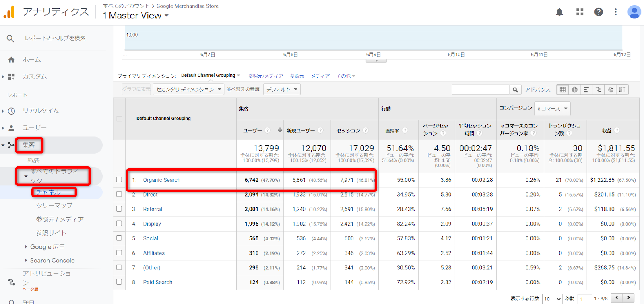Open ツリーマップ in the sidebar

pos(54,205)
